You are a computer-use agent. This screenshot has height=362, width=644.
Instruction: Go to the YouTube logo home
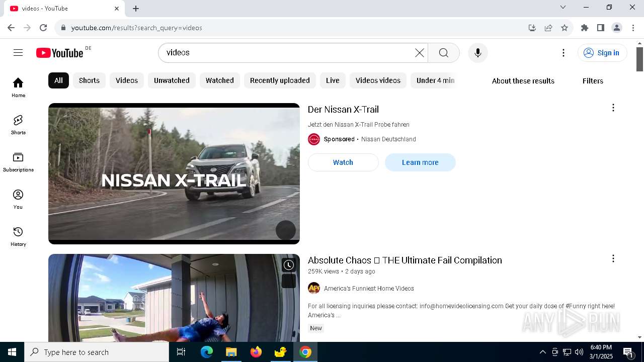(60, 53)
